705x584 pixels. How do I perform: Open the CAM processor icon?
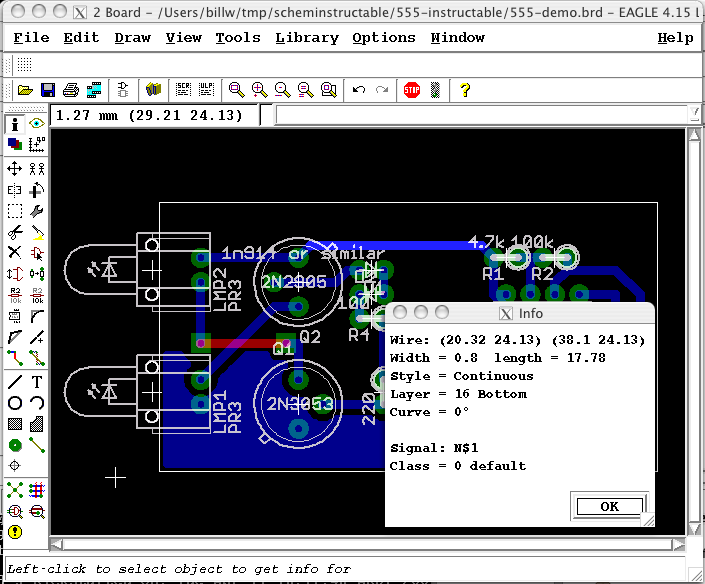pos(94,90)
